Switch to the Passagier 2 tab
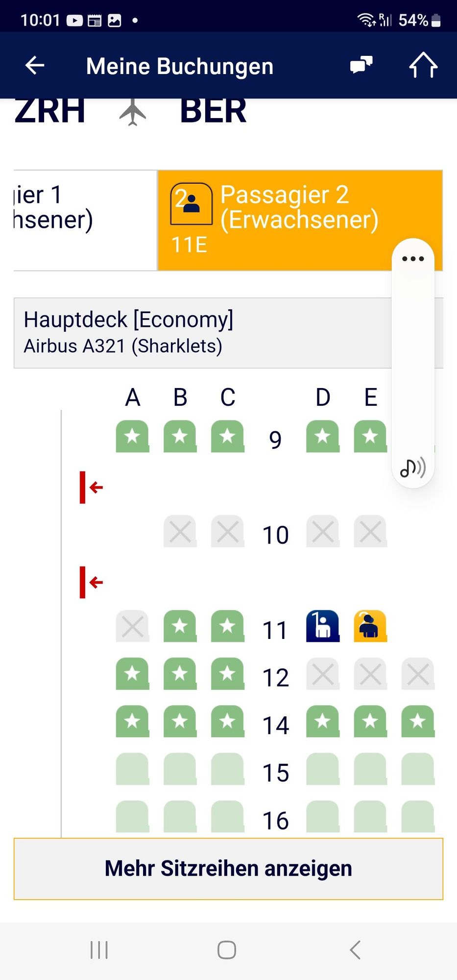 (300, 220)
